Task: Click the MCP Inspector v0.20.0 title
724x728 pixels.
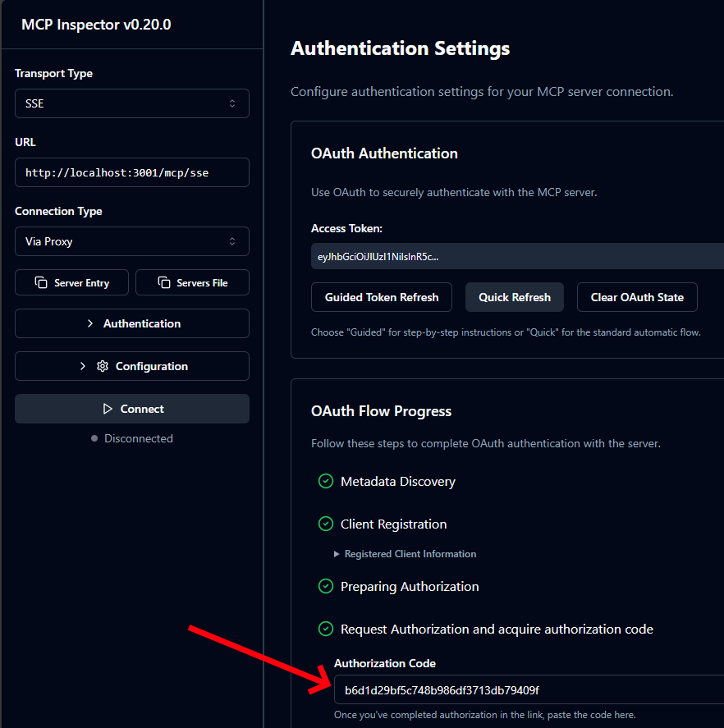Action: coord(96,25)
